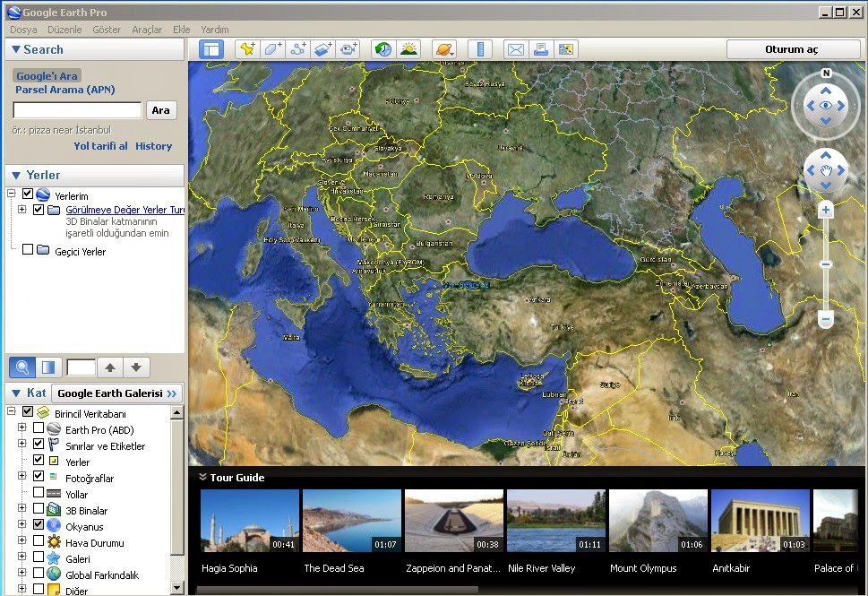
Task: Expand Görülmeye Değer Yerler Turu folder
Action: [21, 210]
